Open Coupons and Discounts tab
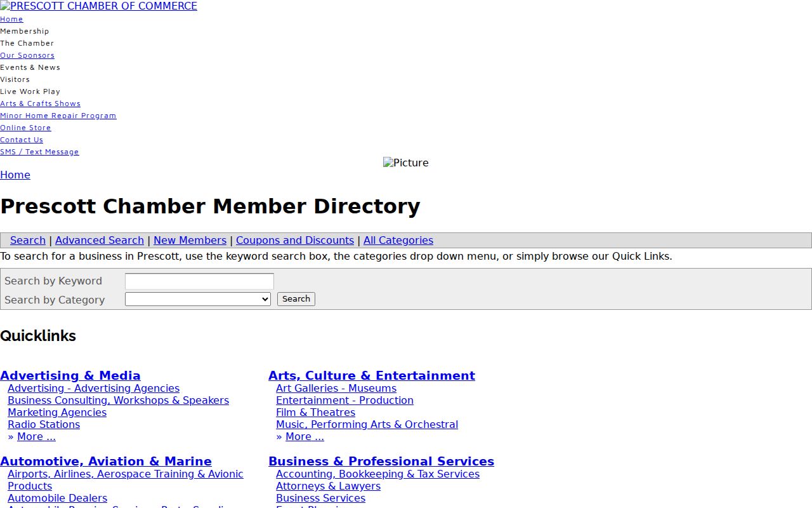 pos(295,241)
